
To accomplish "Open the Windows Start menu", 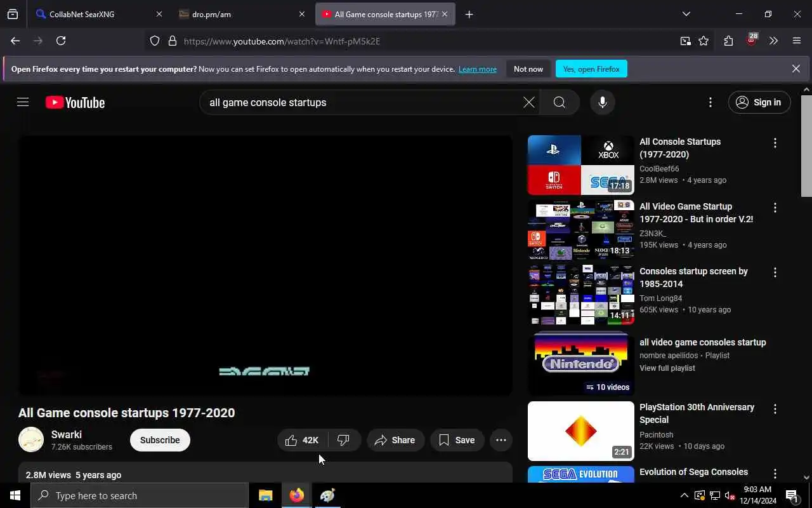I will [15, 495].
